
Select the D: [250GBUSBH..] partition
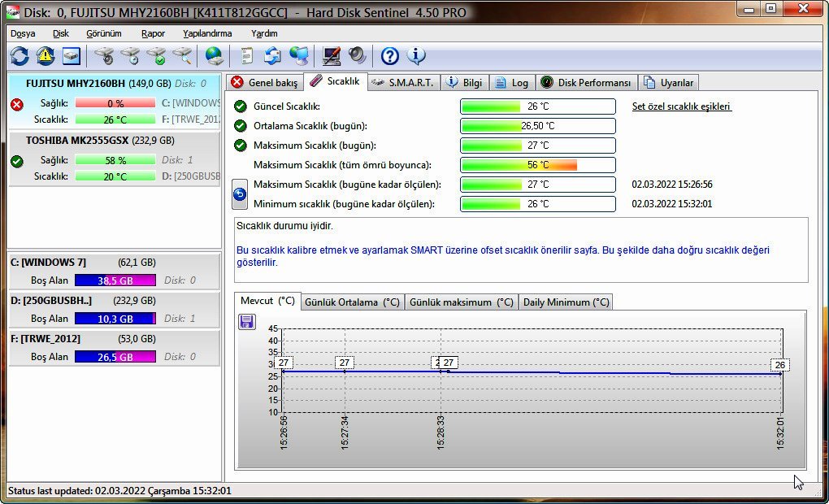(x=115, y=310)
